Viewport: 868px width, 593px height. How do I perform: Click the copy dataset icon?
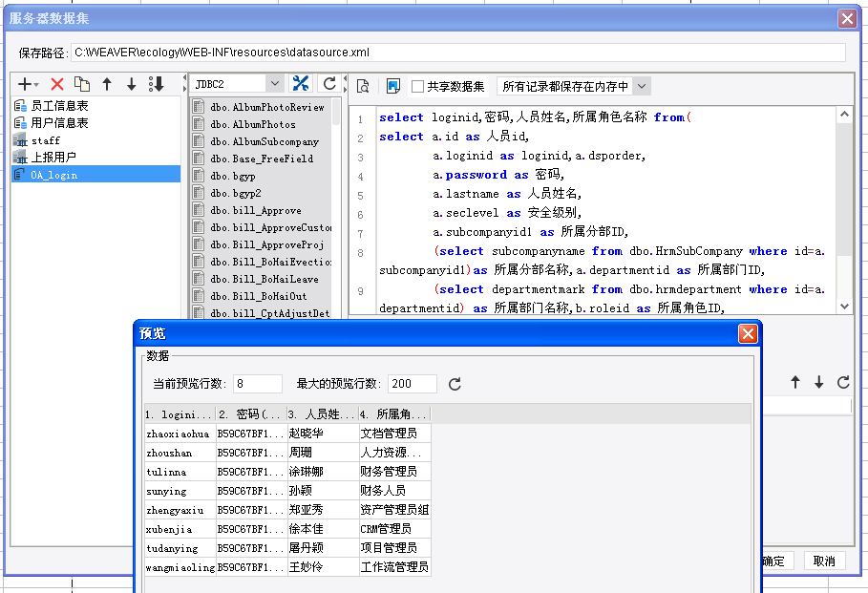pos(82,84)
